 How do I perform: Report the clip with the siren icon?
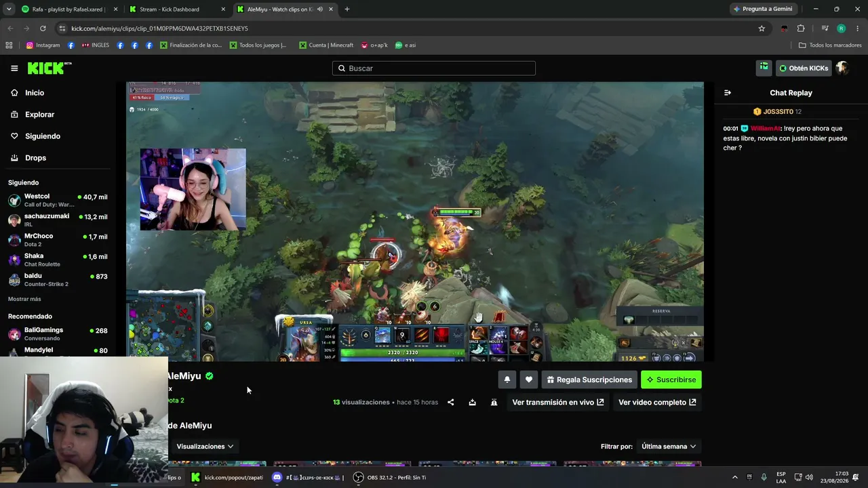494,402
